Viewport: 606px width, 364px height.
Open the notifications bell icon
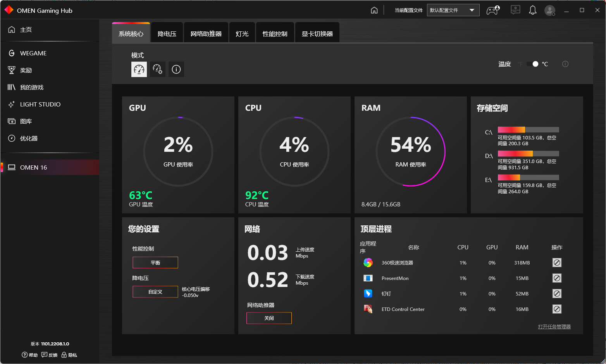tap(533, 10)
